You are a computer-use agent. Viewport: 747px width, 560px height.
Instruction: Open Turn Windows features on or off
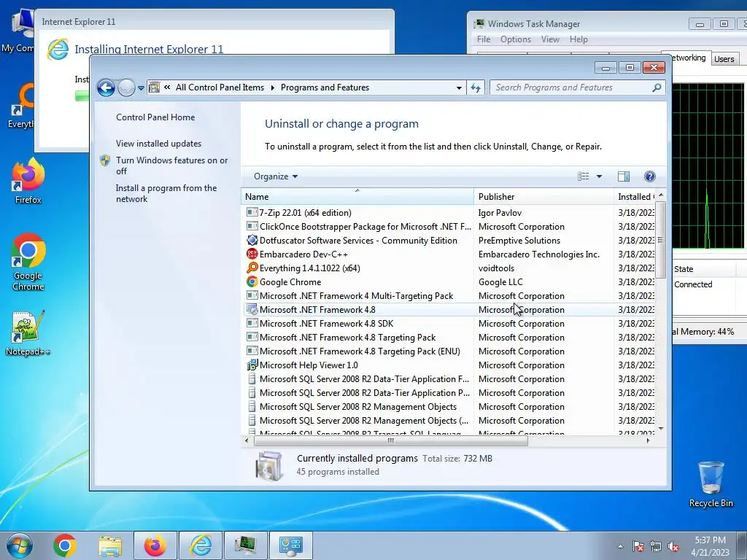pyautogui.click(x=172, y=166)
